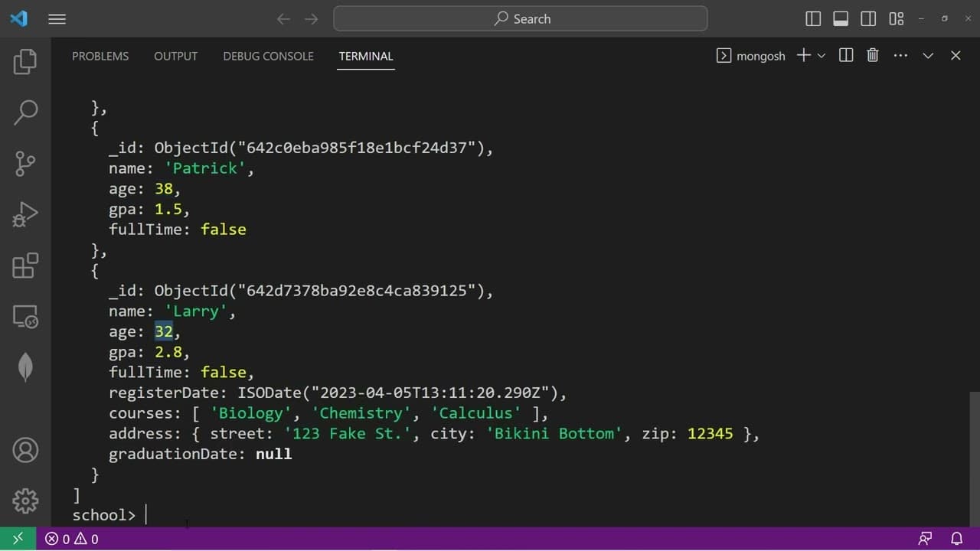The image size is (980, 551).
Task: Expand the new terminal launch profile dropdown
Action: pyautogui.click(x=822, y=55)
